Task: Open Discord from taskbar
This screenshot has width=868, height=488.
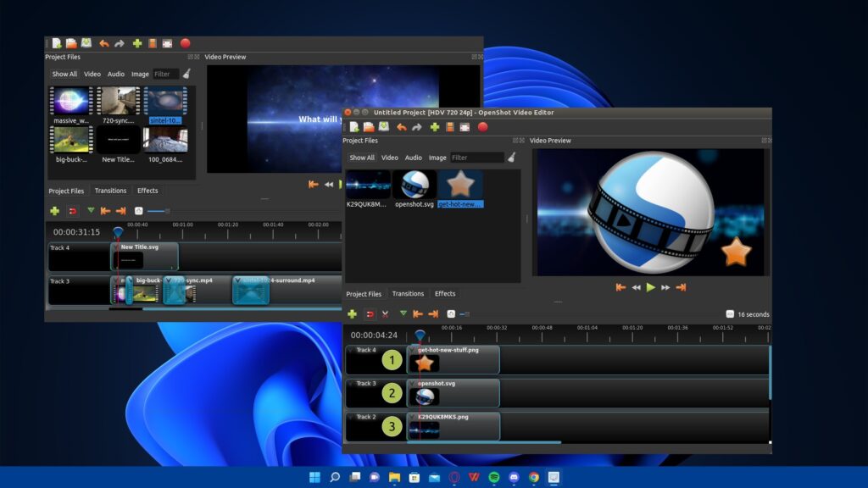Action: [x=514, y=477]
